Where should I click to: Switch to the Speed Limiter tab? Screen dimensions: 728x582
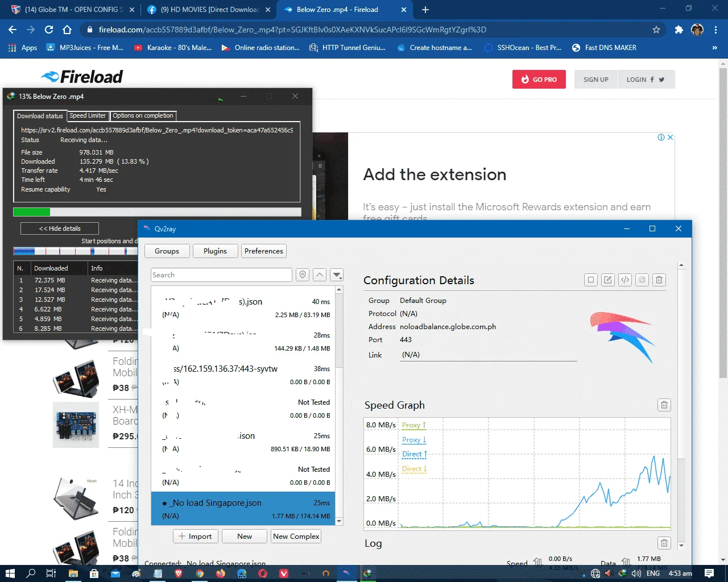88,115
